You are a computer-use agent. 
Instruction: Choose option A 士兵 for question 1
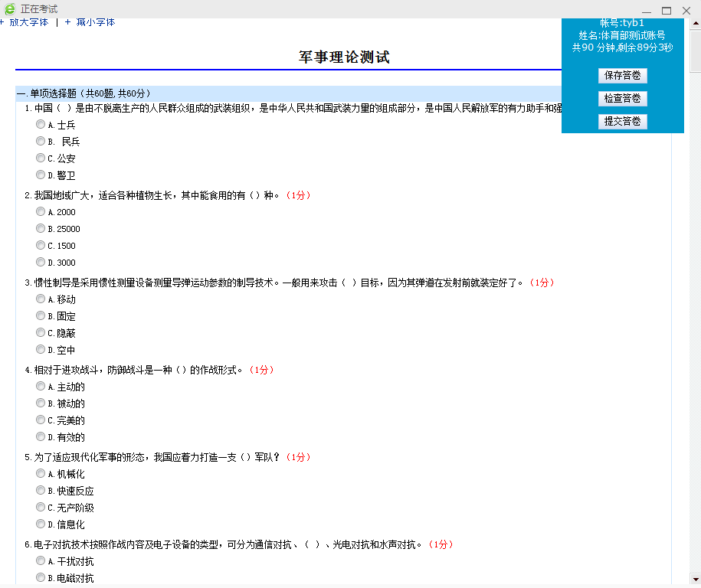tap(41, 124)
